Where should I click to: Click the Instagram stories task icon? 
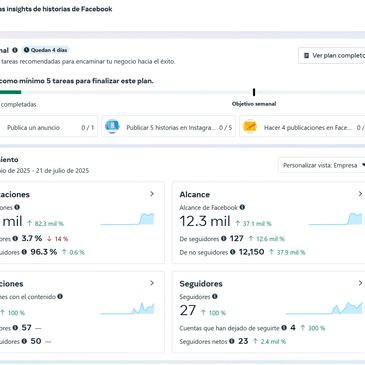(112, 126)
